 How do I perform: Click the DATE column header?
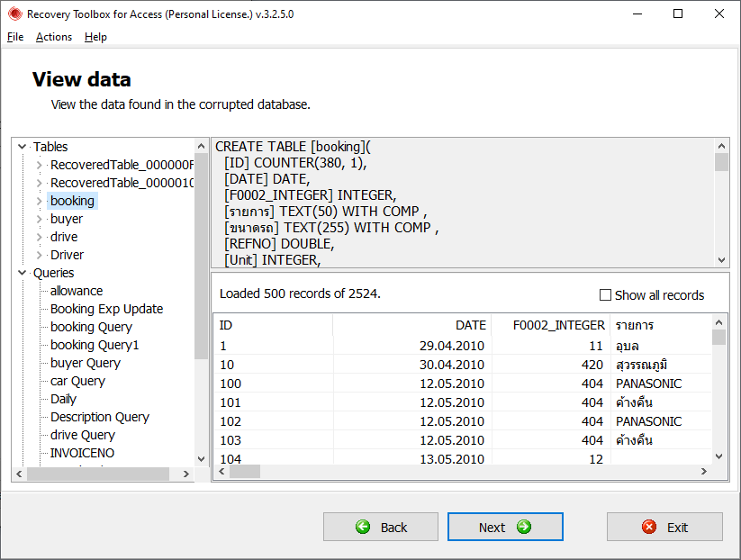click(x=412, y=325)
